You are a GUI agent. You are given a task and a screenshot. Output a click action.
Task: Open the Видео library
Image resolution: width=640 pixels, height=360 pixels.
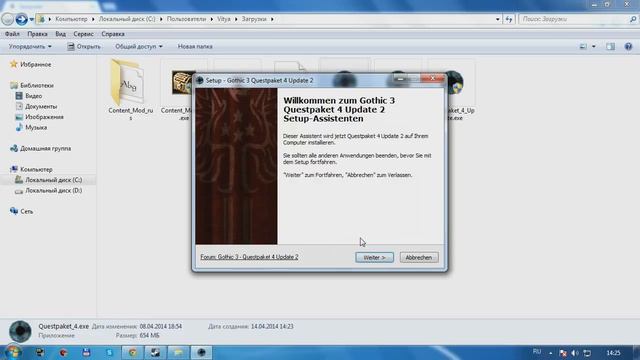tap(33, 96)
